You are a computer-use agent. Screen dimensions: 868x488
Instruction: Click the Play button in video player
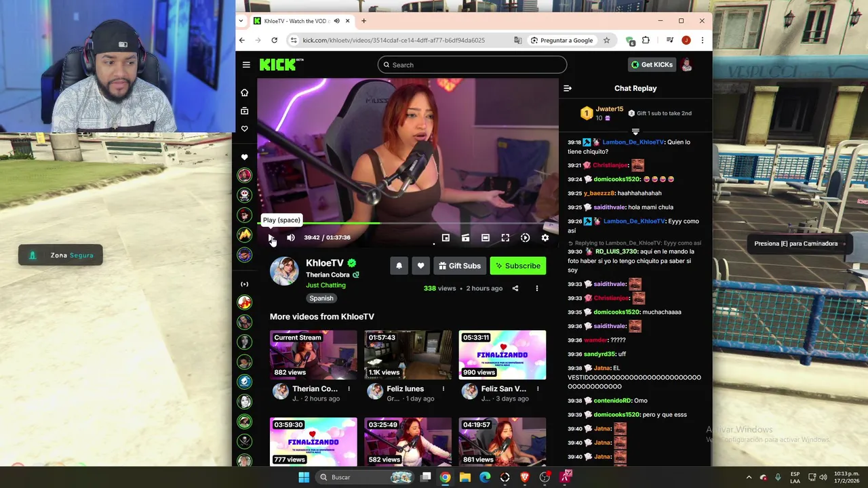[271, 238]
